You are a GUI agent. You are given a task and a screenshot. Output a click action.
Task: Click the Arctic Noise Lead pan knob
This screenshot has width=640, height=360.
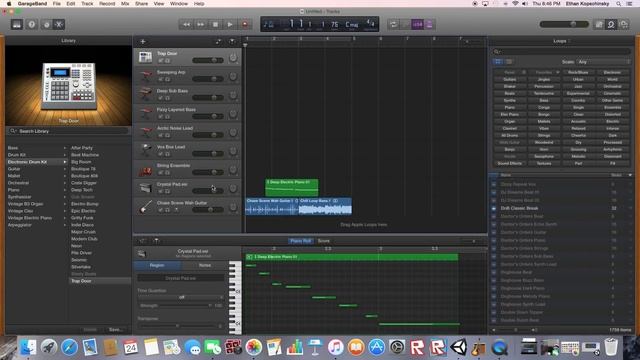tap(233, 132)
